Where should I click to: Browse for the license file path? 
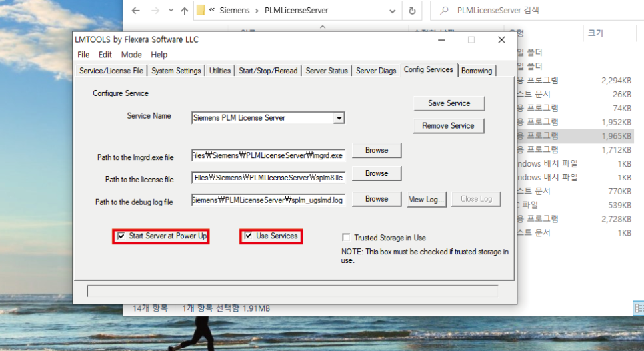377,173
